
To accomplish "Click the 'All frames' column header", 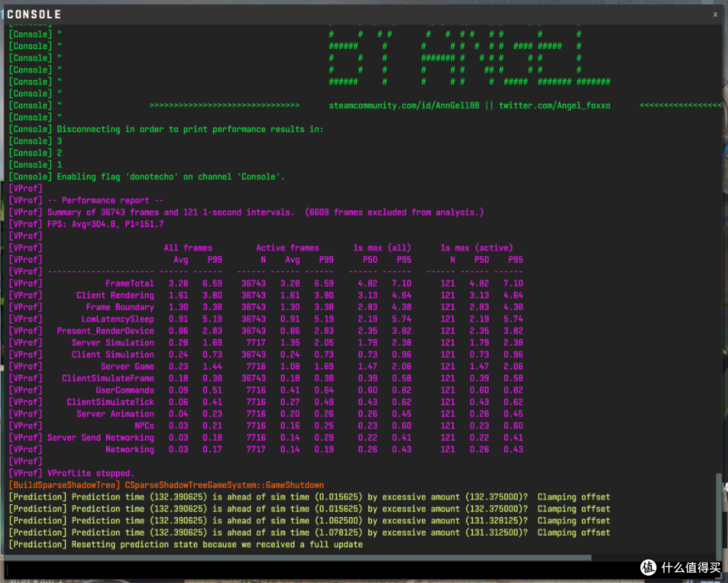I will 188,248.
